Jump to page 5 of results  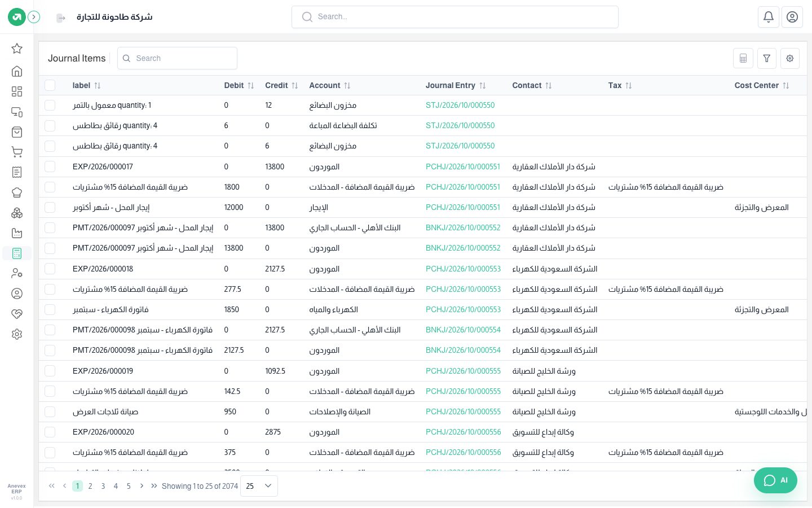click(129, 486)
